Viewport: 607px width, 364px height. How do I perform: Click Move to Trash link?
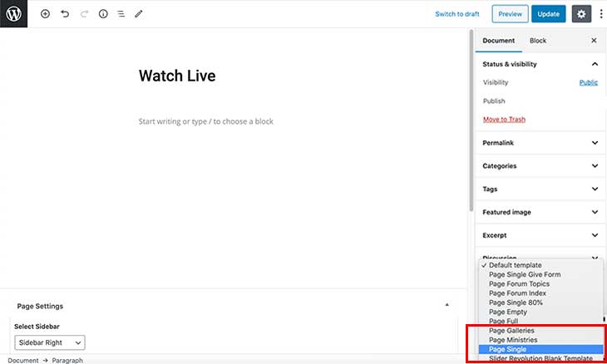[504, 120]
